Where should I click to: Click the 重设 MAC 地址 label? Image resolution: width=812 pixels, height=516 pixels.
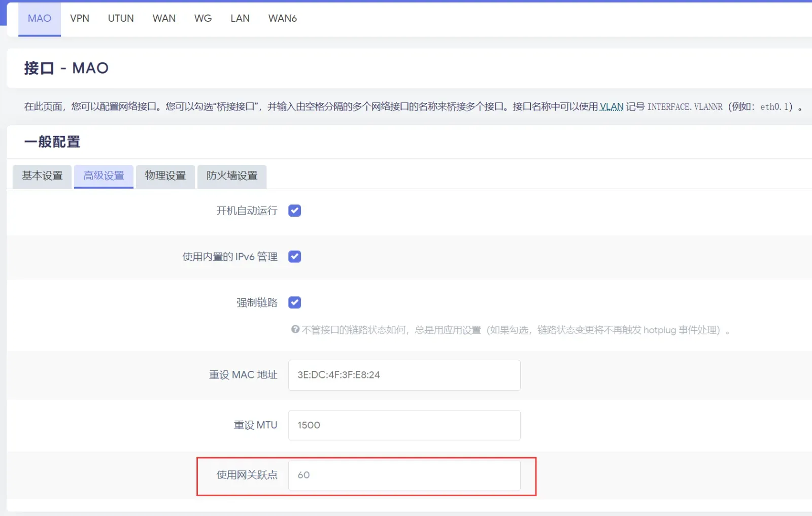coord(243,375)
